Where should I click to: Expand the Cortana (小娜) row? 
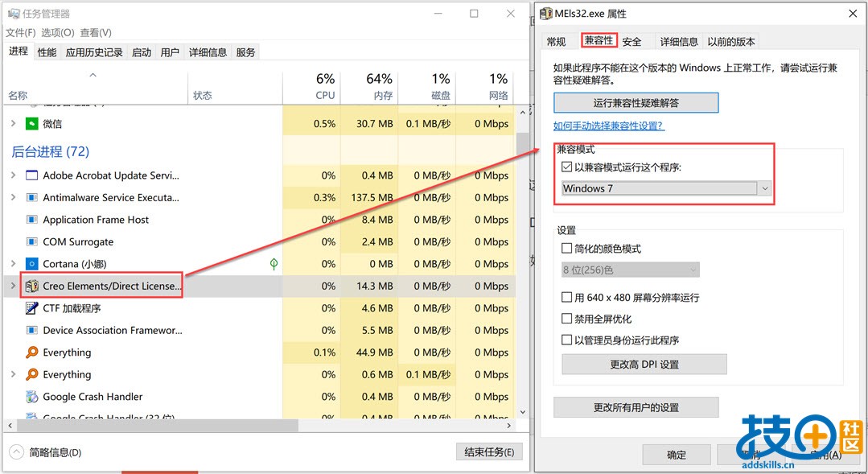click(x=14, y=264)
